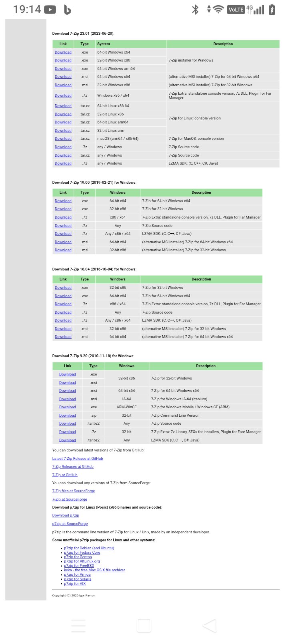This screenshot has height=644, width=288.
Task: Open p7zip for Amiga
Action: click(x=77, y=574)
